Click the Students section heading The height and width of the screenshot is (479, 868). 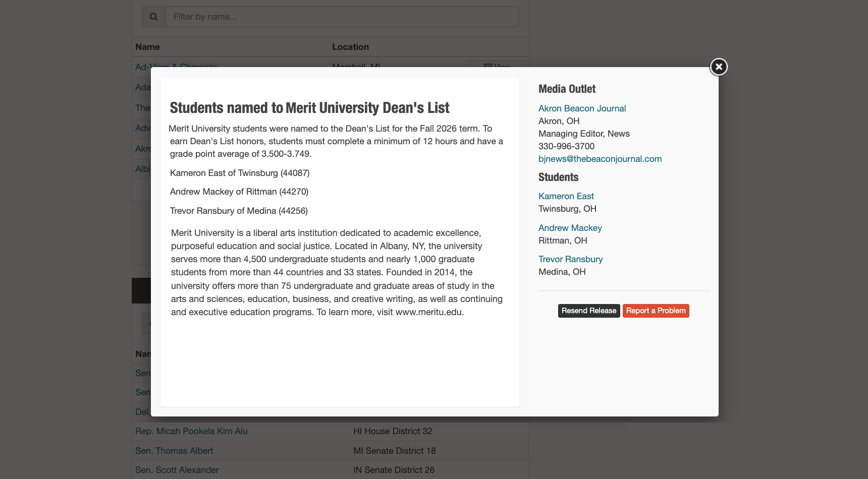[558, 177]
